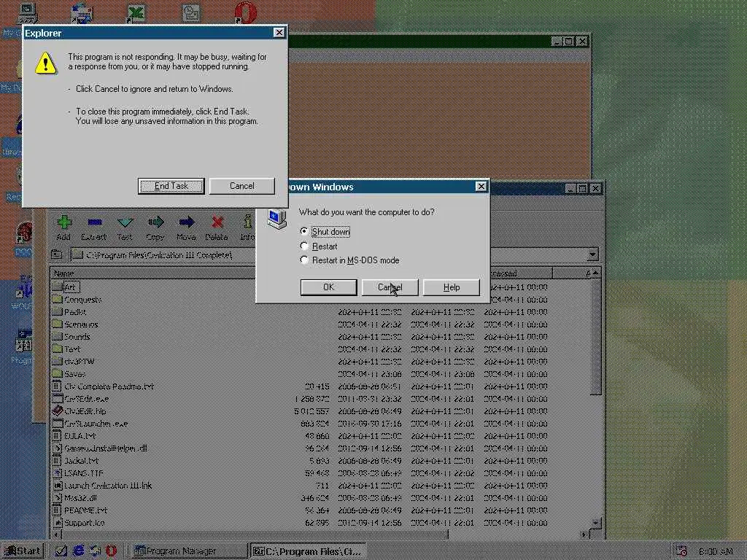The width and height of the screenshot is (747, 560).
Task: Select the Scenarios folder
Action: click(x=75, y=324)
